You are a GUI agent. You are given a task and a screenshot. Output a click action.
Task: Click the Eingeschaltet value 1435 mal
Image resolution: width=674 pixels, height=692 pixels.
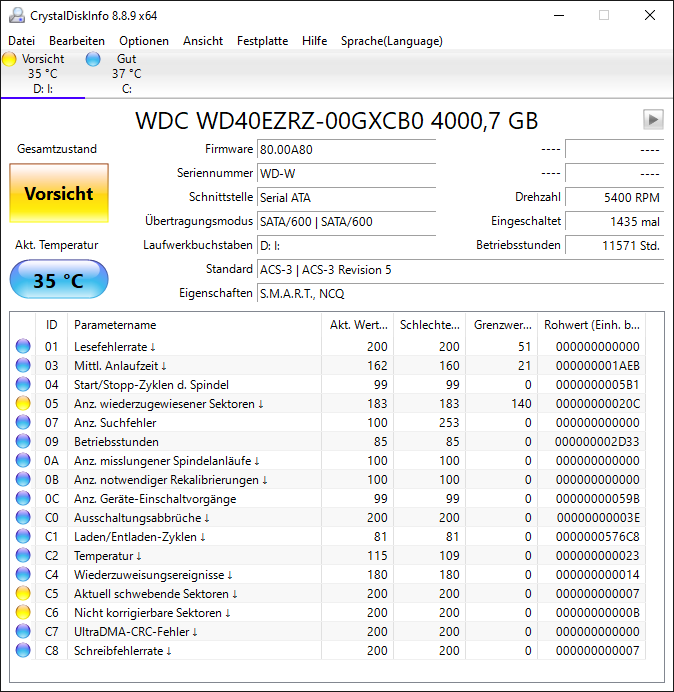[x=614, y=221]
